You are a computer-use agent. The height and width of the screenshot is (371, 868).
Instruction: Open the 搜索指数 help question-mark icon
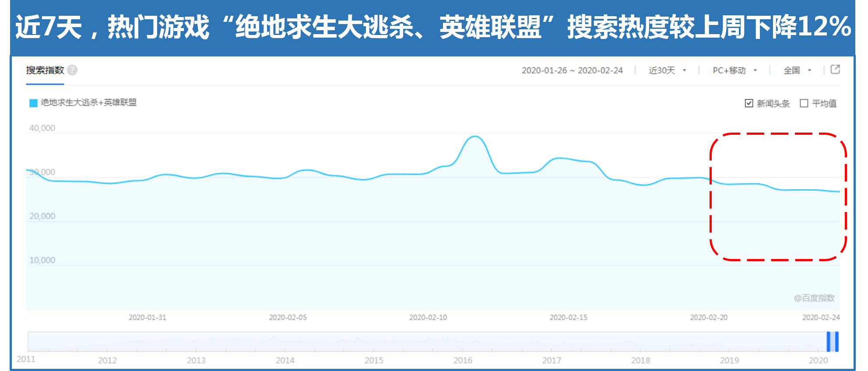(x=73, y=70)
